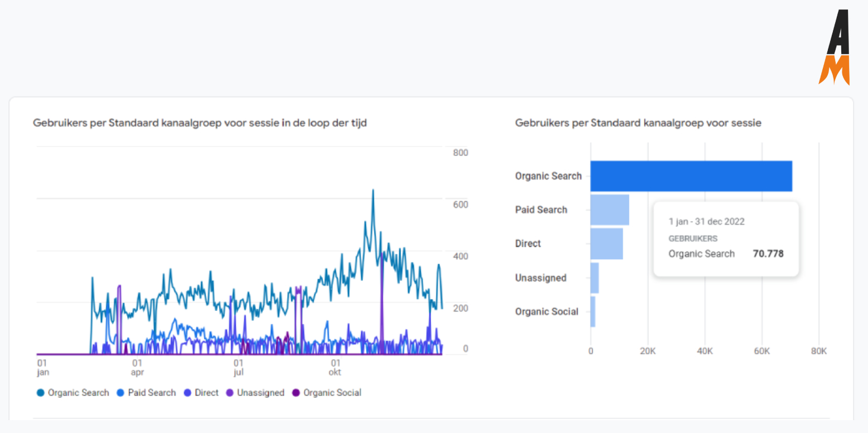Click the 600 y-axis value
The width and height of the screenshot is (868, 433).
coord(460,205)
